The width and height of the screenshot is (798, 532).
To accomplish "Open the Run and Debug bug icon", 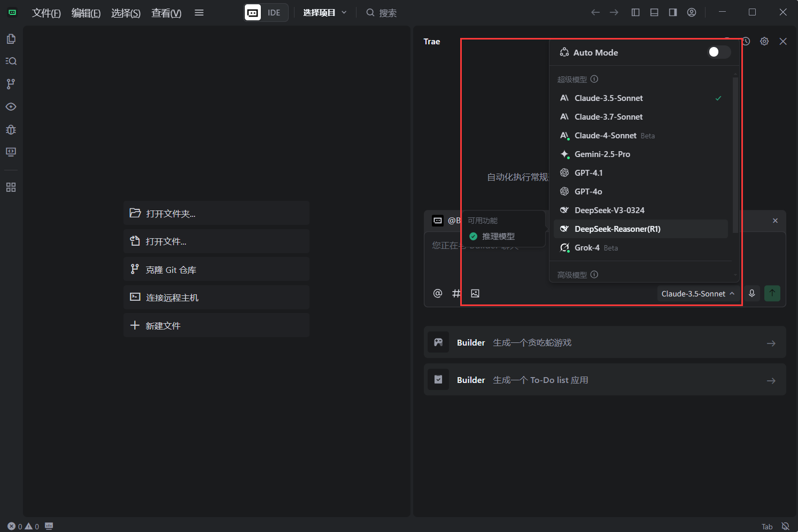I will pyautogui.click(x=11, y=130).
